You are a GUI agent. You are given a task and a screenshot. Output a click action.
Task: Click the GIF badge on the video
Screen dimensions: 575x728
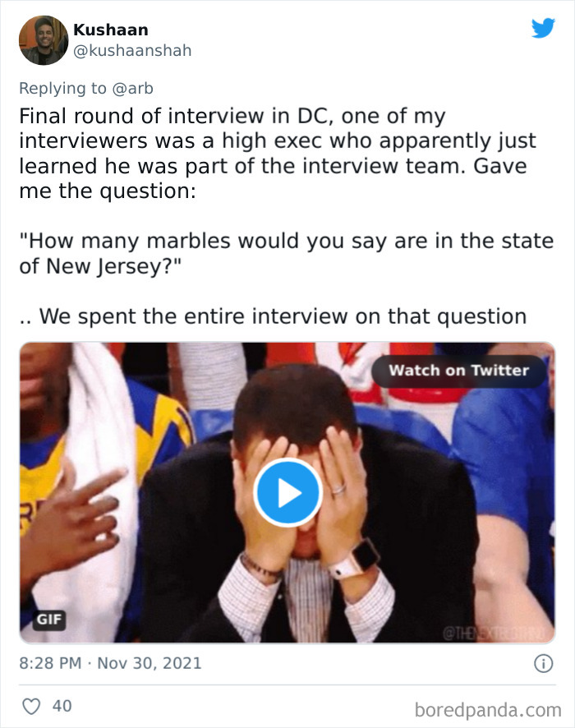tap(51, 622)
